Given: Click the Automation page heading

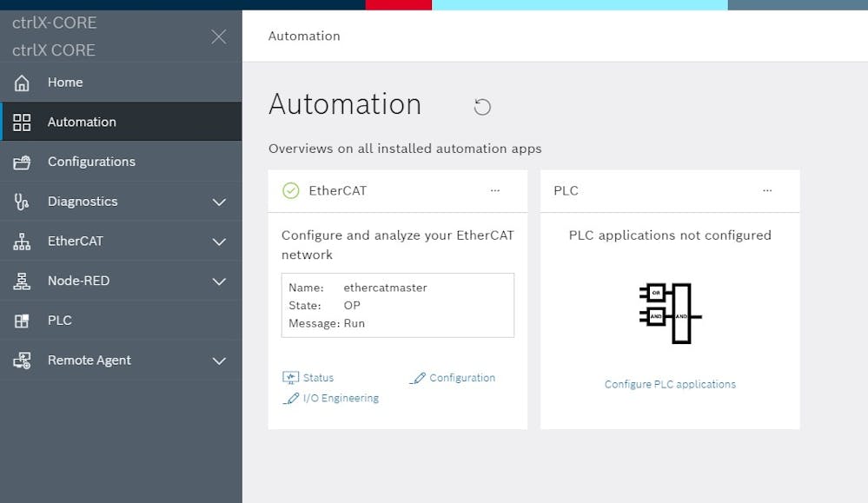Looking at the screenshot, I should (x=345, y=104).
